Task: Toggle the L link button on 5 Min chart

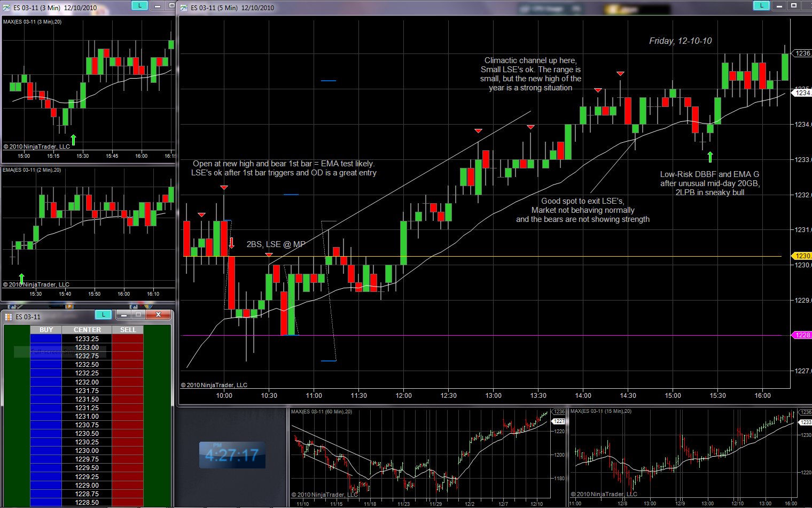Action: tap(761, 5)
